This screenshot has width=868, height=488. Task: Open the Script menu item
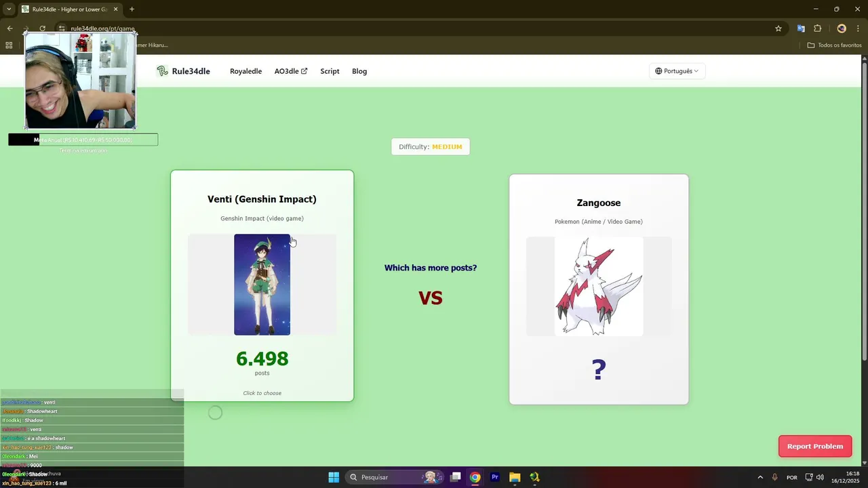330,71
